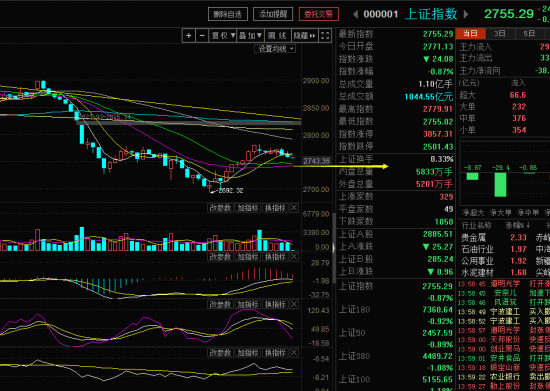Close the volume indicator panel
This screenshot has width=550, height=391.
point(294,208)
